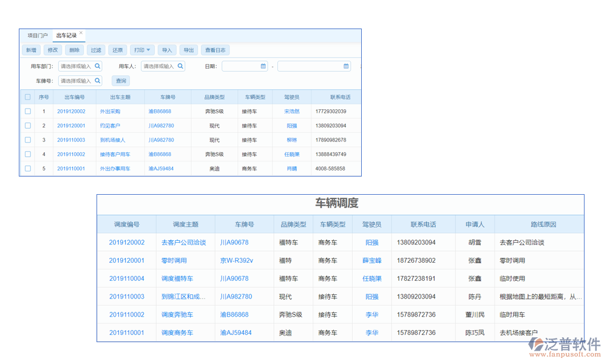Select all rows with the header checkbox
607x364 pixels.
[x=27, y=96]
